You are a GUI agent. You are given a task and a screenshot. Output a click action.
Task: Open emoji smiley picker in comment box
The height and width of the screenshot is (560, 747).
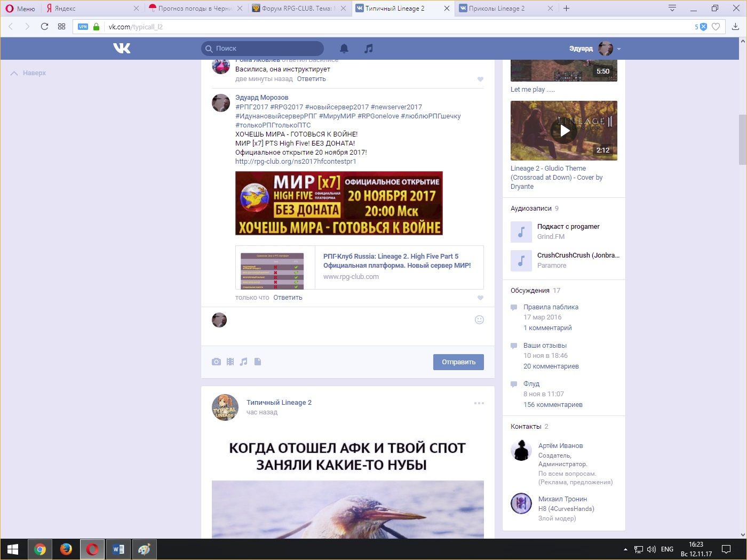(479, 319)
